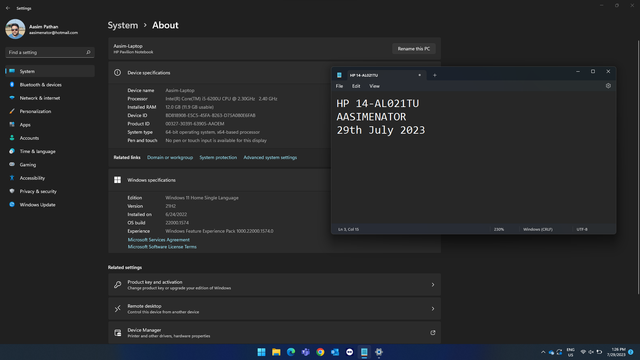Open Notepad settings gear

[x=608, y=86]
